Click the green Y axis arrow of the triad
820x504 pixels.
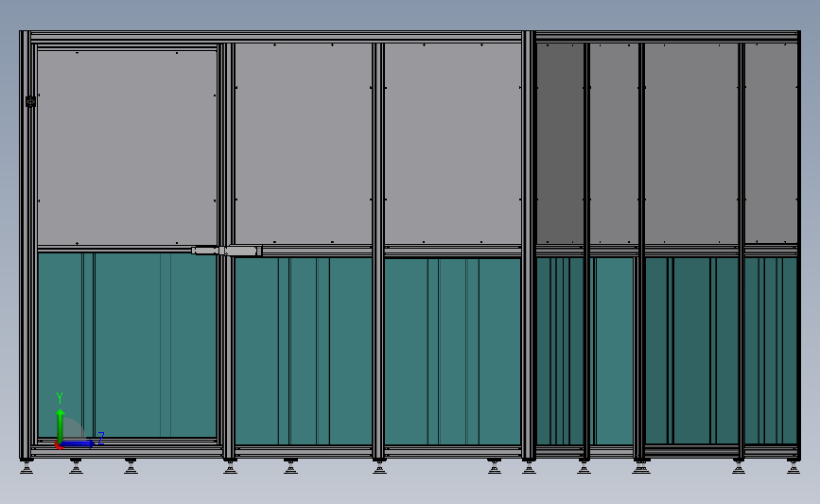(x=61, y=426)
